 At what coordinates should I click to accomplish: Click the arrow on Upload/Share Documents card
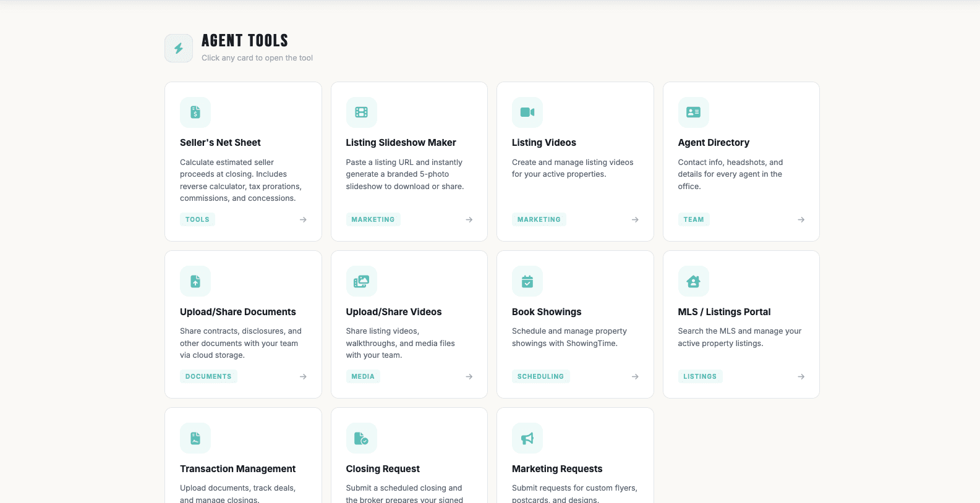(x=303, y=376)
